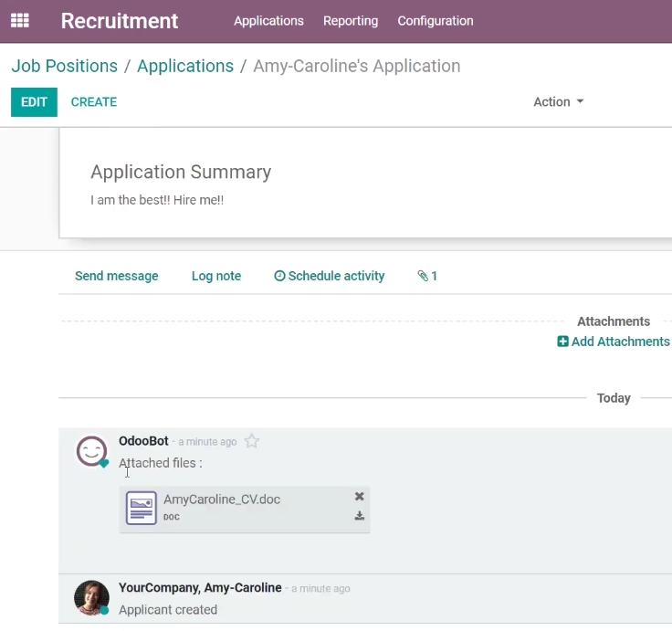
Task: Open the Configuration menu
Action: (436, 21)
